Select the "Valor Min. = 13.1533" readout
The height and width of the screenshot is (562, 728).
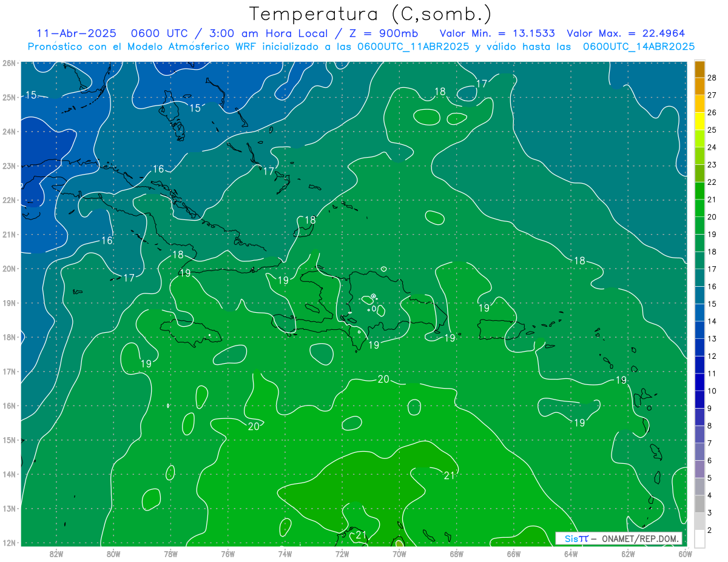(497, 33)
